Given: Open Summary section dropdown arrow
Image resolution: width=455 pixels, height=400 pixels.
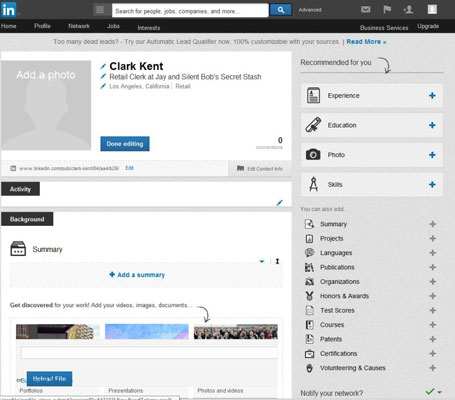Looking at the screenshot, I should (x=262, y=261).
